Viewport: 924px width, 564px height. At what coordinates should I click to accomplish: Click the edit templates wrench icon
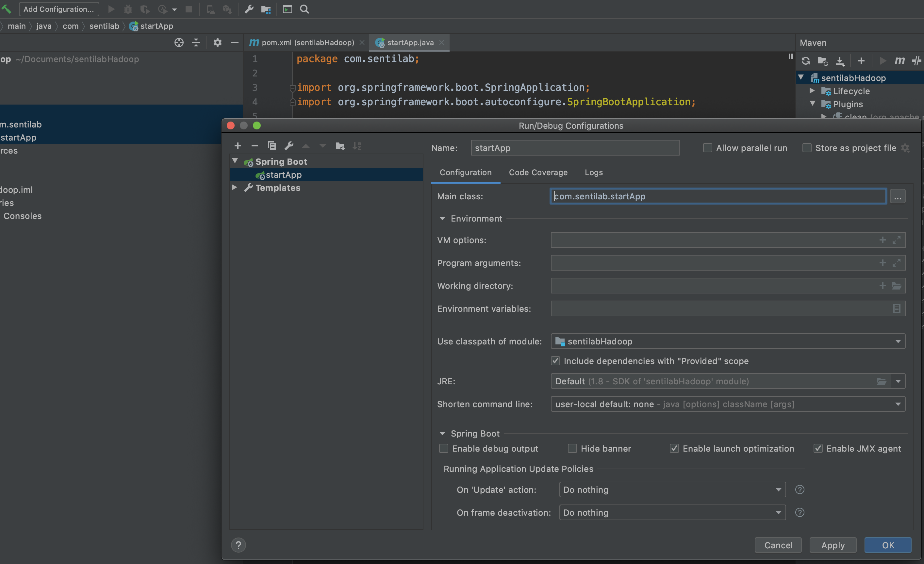point(289,146)
